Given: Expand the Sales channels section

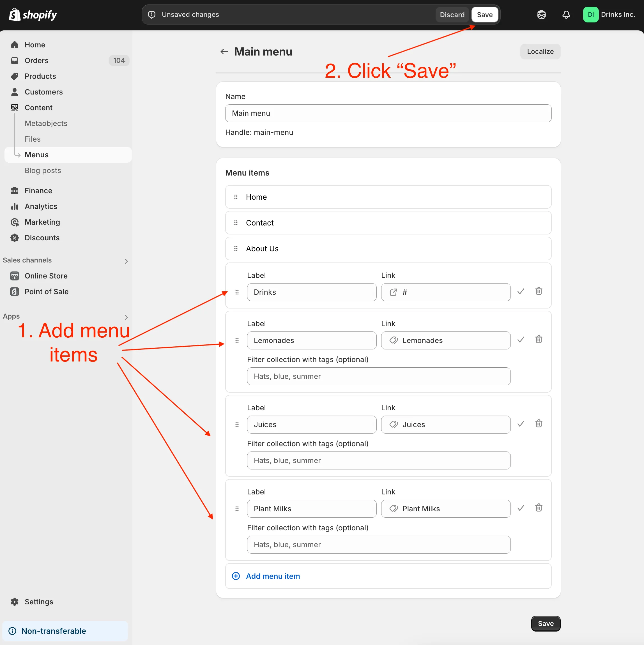Looking at the screenshot, I should (x=126, y=261).
